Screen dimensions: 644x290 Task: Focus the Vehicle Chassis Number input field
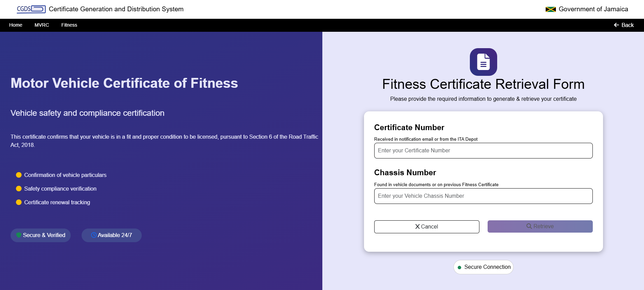coord(483,196)
